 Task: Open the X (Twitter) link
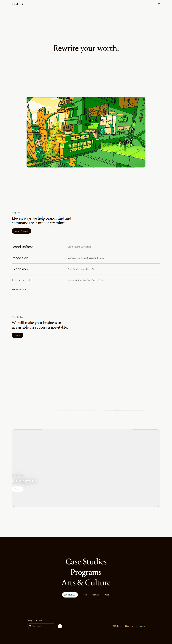(x=117, y=626)
